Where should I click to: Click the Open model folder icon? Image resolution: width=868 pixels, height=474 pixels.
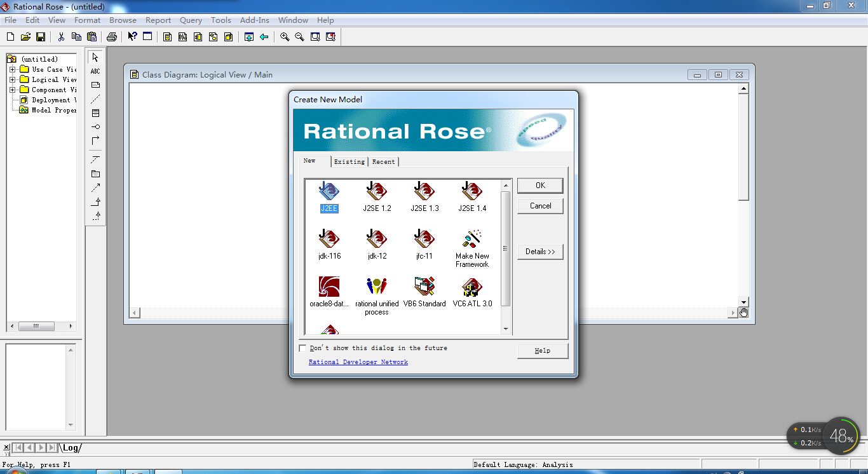(x=25, y=37)
